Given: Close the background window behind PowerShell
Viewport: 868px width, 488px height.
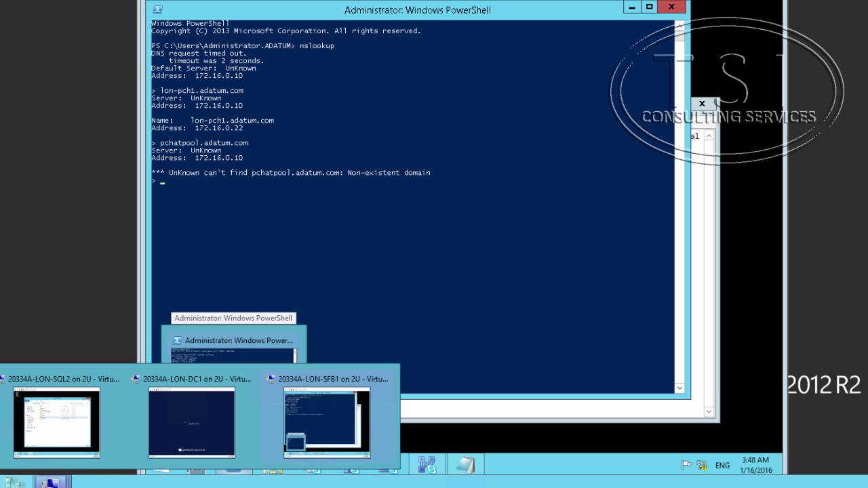Looking at the screenshot, I should (702, 104).
